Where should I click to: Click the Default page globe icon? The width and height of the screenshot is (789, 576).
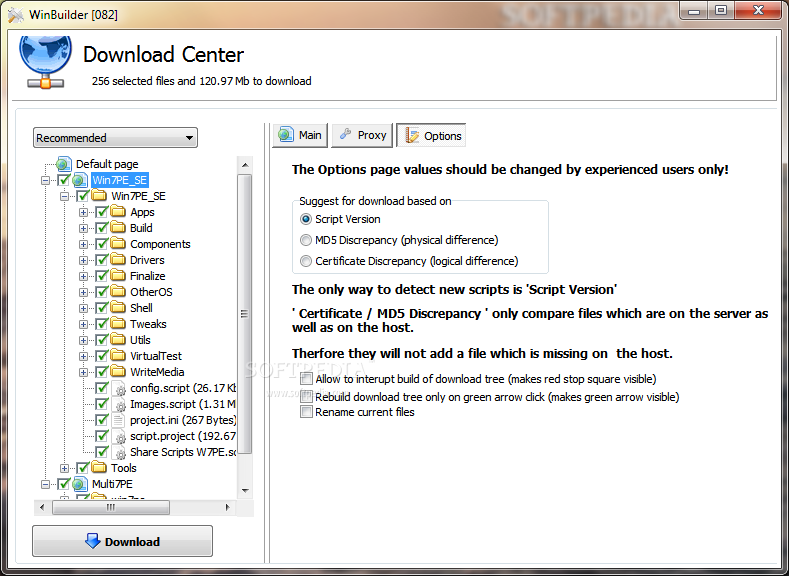point(63,164)
